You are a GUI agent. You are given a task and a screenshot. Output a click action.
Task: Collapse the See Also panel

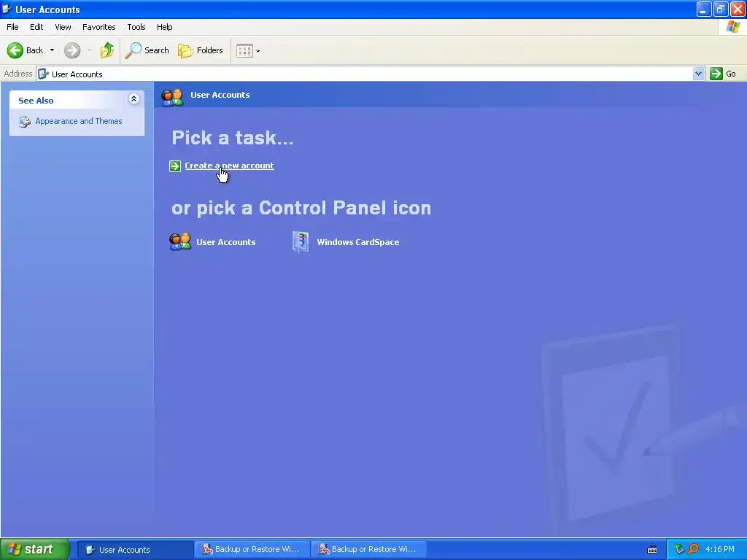click(x=134, y=98)
